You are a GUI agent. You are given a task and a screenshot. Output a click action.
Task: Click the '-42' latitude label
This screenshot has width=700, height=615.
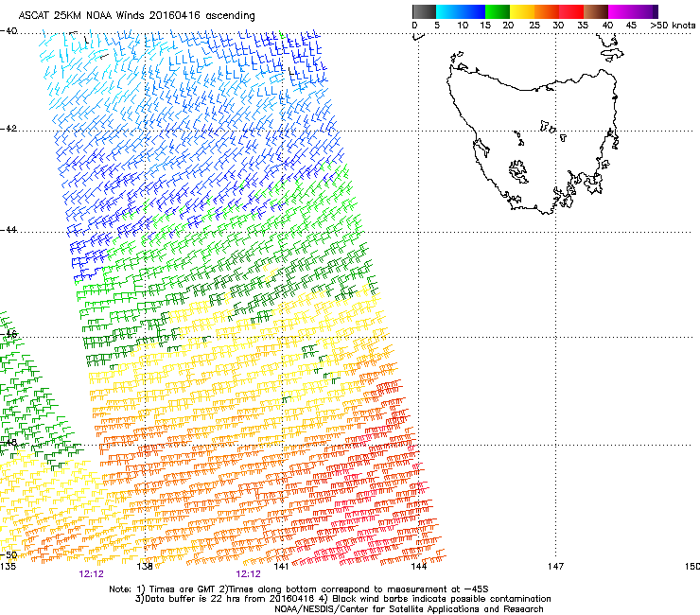coord(9,128)
